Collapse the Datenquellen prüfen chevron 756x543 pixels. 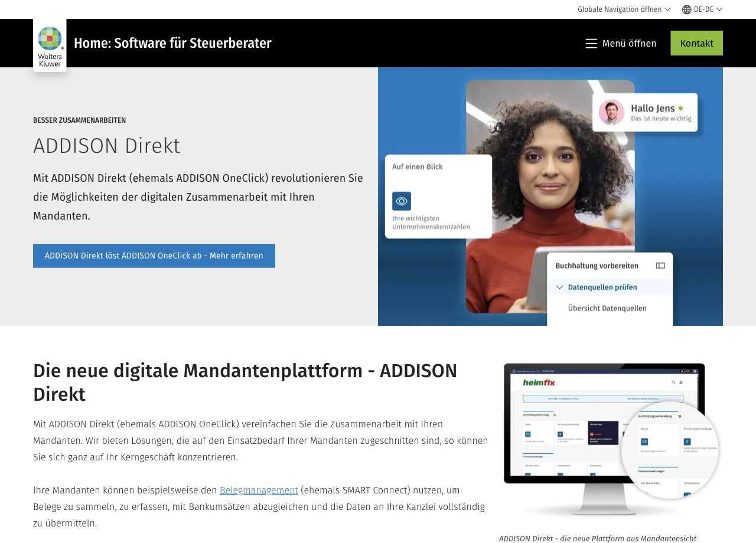560,287
